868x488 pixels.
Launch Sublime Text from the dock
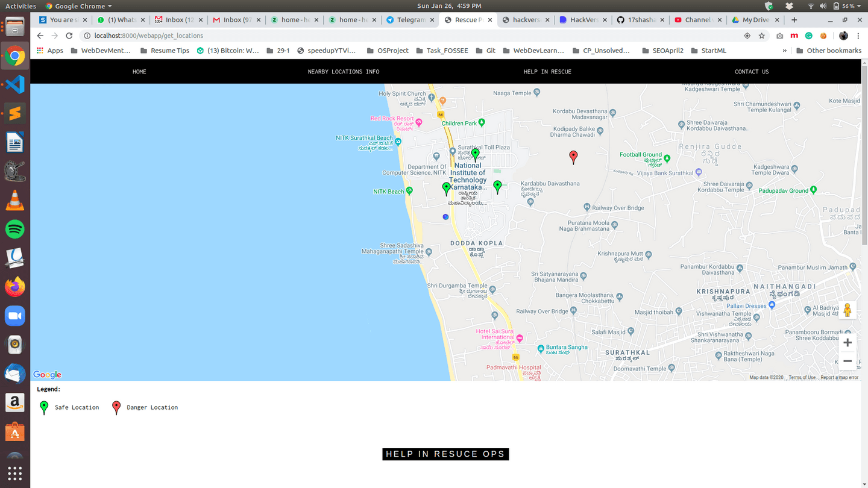click(x=15, y=113)
